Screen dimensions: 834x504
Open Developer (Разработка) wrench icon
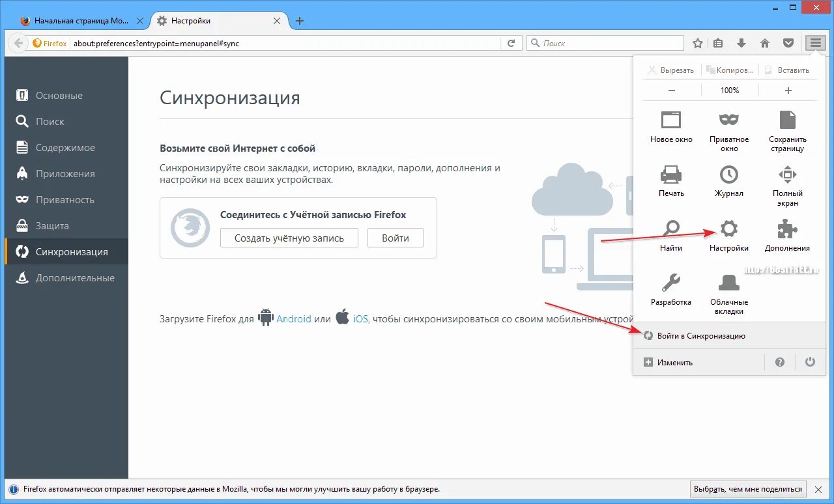(671, 290)
